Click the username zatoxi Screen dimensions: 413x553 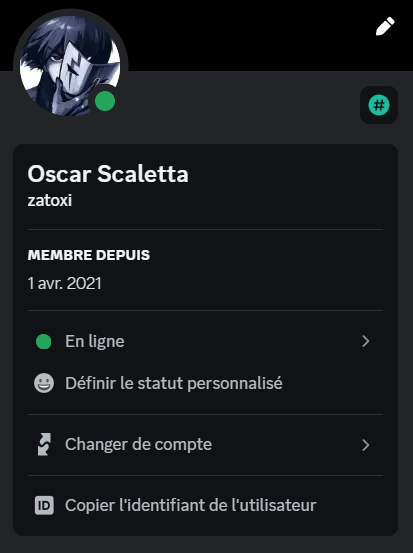pos(50,200)
